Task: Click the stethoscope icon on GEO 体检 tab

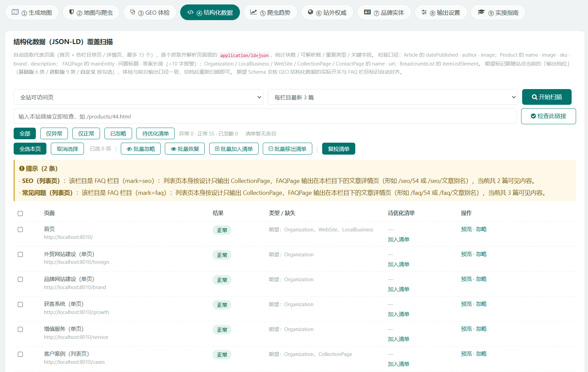Action: pyautogui.click(x=133, y=12)
